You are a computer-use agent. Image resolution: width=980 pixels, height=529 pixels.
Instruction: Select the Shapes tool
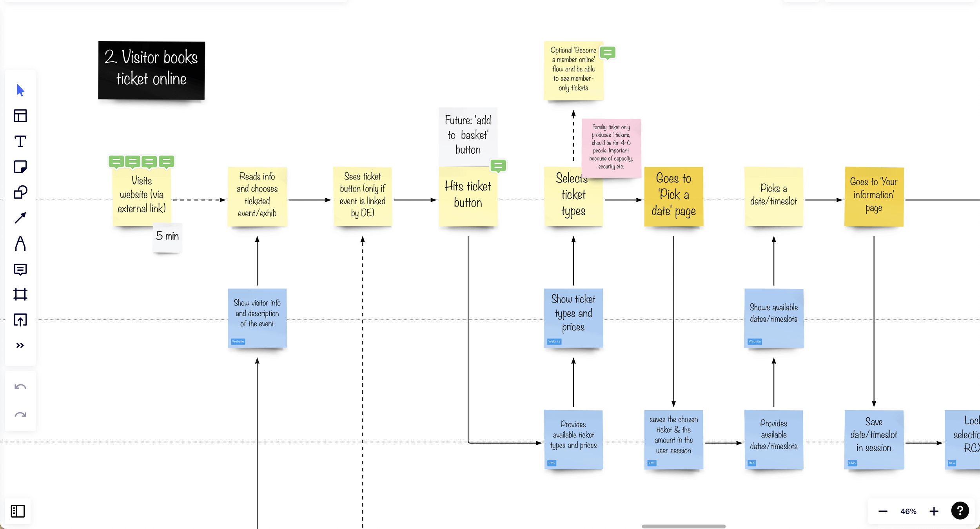coord(20,192)
